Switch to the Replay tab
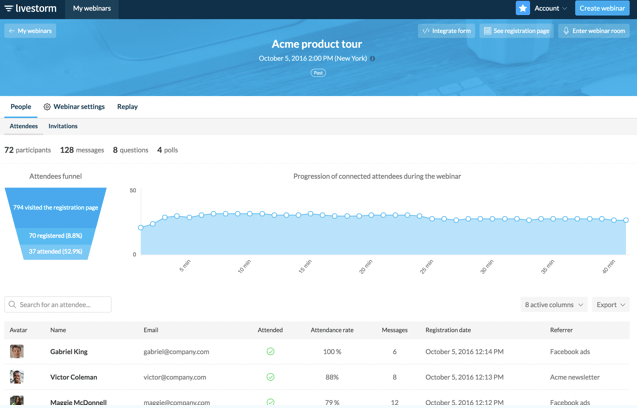 point(127,107)
